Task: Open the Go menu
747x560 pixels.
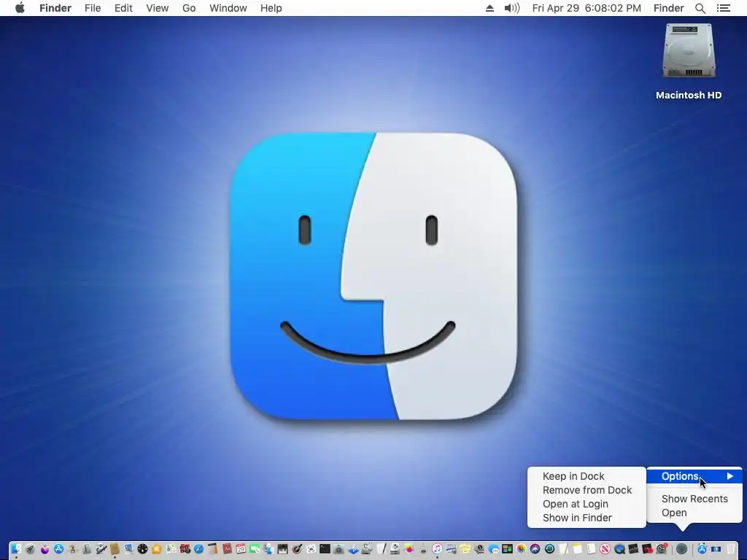Action: pyautogui.click(x=189, y=8)
